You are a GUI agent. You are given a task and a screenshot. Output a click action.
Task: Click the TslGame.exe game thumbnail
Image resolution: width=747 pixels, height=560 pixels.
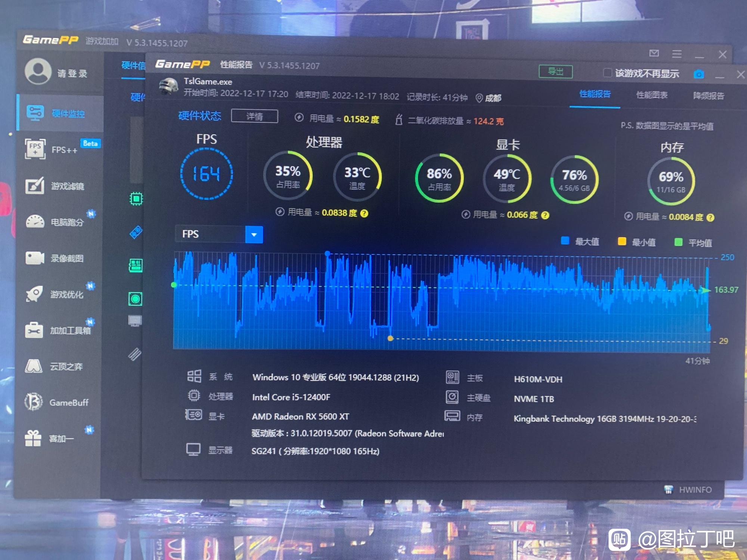click(169, 86)
